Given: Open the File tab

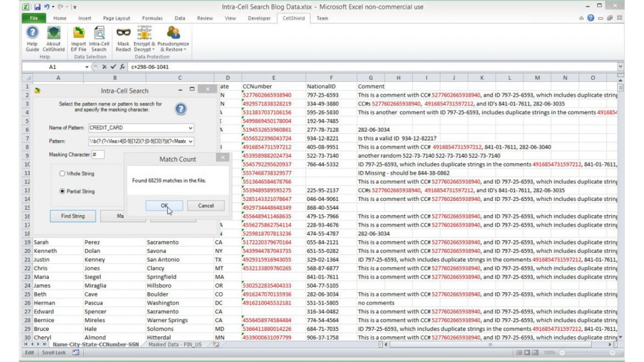Looking at the screenshot, I should pos(34,19).
